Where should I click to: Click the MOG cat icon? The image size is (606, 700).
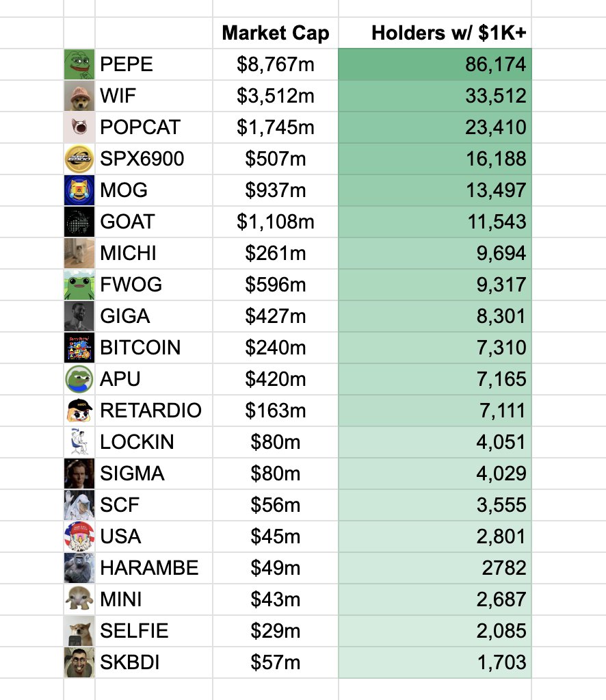tap(79, 190)
